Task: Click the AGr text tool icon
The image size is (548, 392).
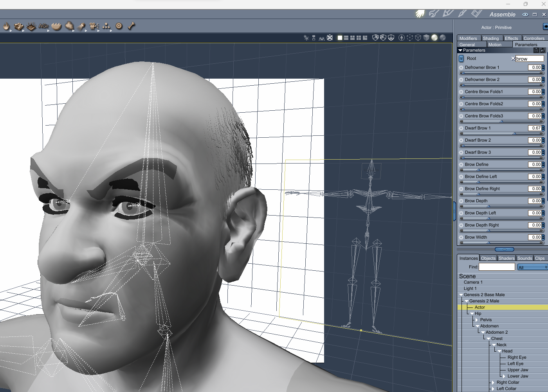Action: [43, 26]
